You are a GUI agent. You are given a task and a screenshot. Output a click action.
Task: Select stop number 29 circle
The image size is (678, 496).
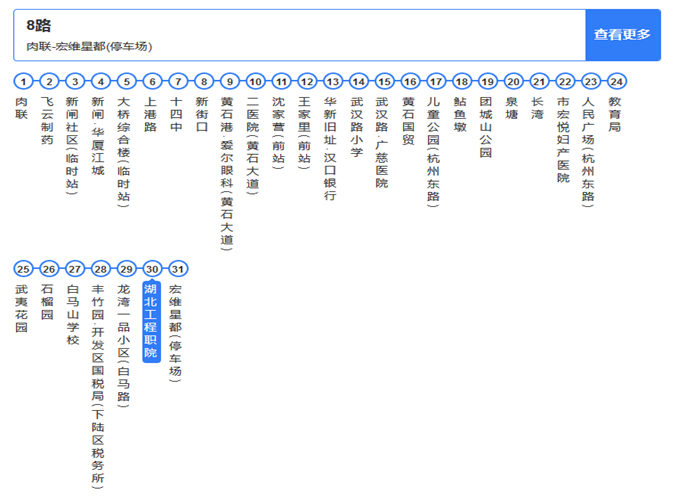coord(126,269)
